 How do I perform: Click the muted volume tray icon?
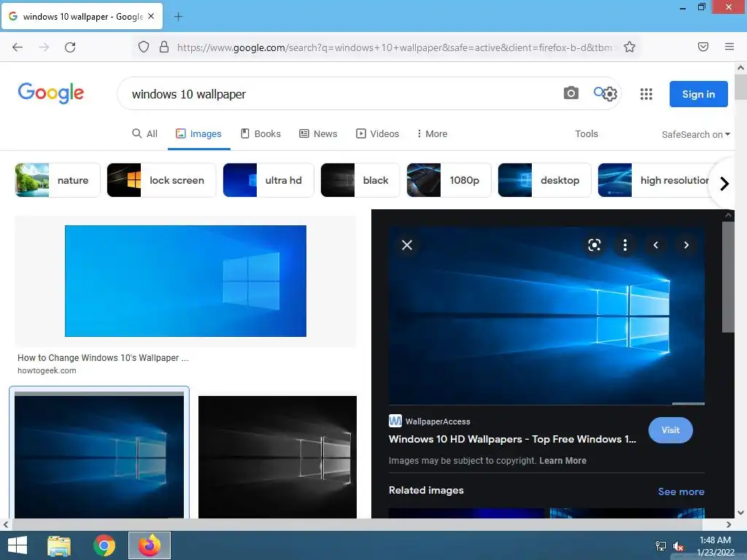(678, 547)
